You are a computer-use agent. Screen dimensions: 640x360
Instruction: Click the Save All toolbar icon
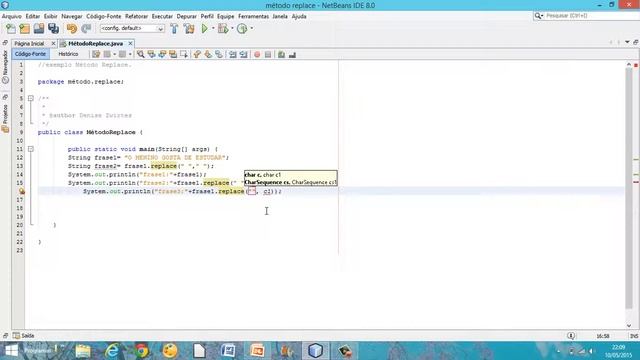click(53, 28)
